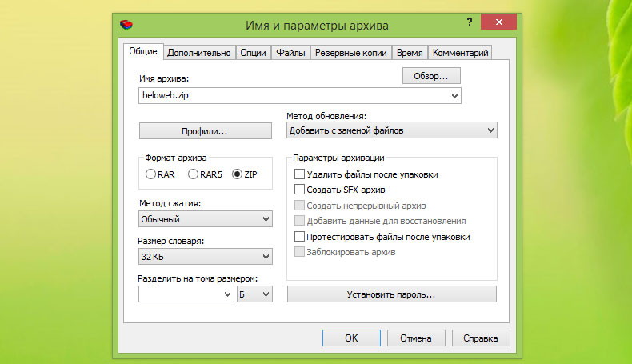Check the 'Создать SFX-архив' option
632x364 pixels.
point(300,190)
